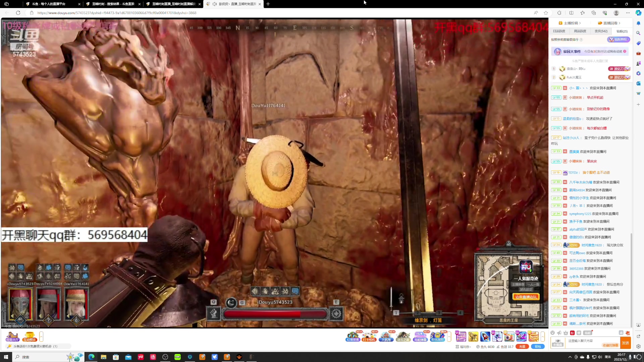Show hidden system tray icons
This screenshot has height=362, width=644.
[x=570, y=357]
